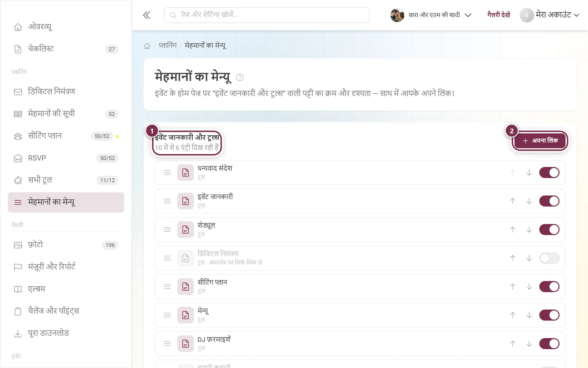This screenshot has width=588, height=368.
Task: Click प्लानिंग breadcrumb link
Action: tap(168, 45)
